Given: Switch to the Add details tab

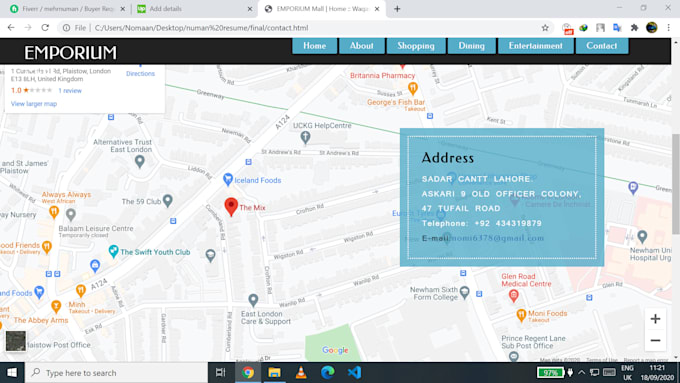Looking at the screenshot, I should pos(194,9).
